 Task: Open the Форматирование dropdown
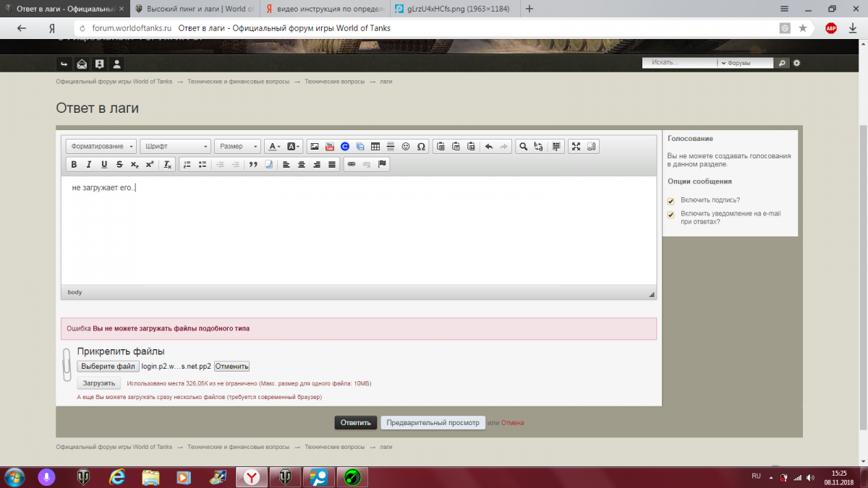[101, 146]
